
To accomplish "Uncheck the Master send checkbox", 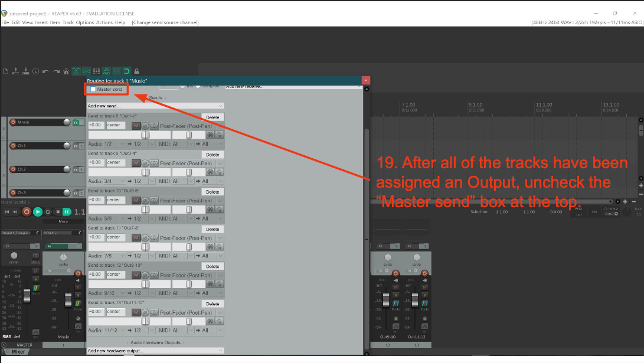I will [x=93, y=89].
